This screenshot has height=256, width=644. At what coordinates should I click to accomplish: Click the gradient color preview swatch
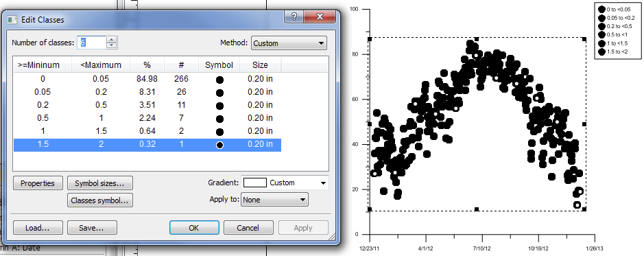pos(254,183)
